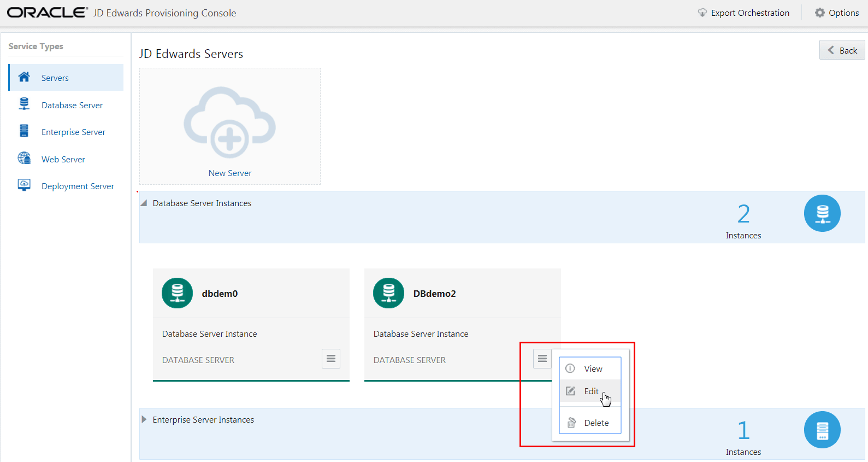Click the View info icon in menu
The width and height of the screenshot is (868, 462).
[x=570, y=369]
